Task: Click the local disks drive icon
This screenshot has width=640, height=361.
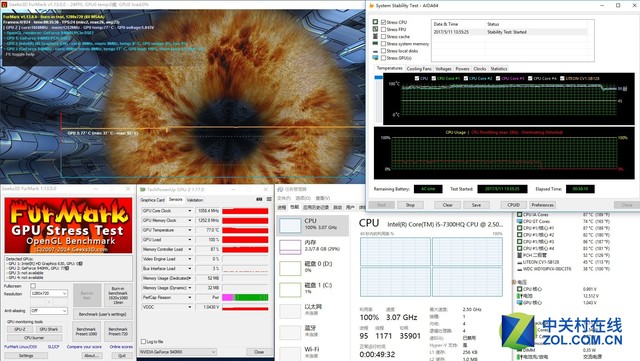Action: pyautogui.click(x=375, y=51)
